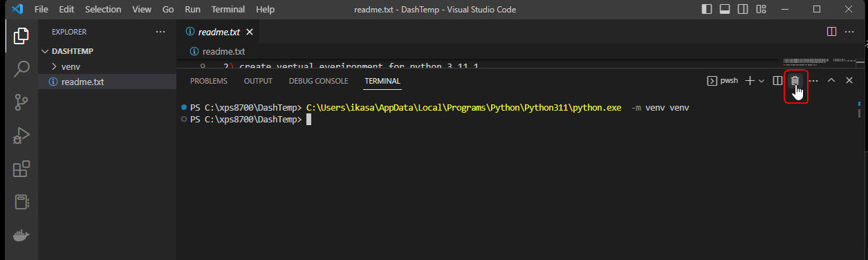The image size is (868, 260).
Task: Close the terminal panel
Action: [849, 81]
